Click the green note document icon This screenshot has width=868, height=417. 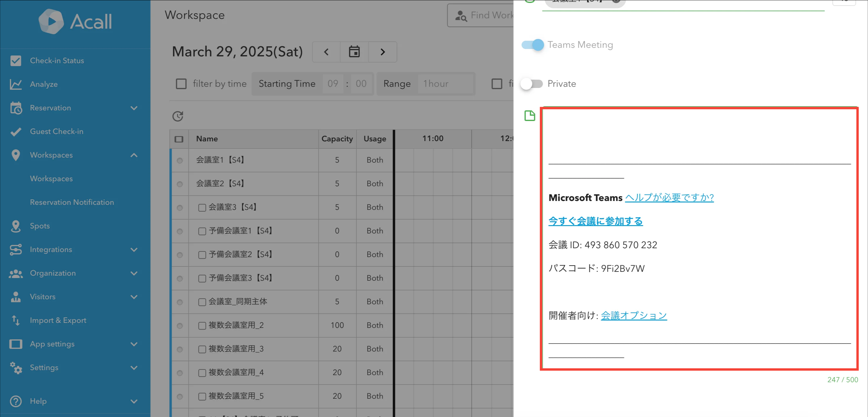click(x=530, y=116)
